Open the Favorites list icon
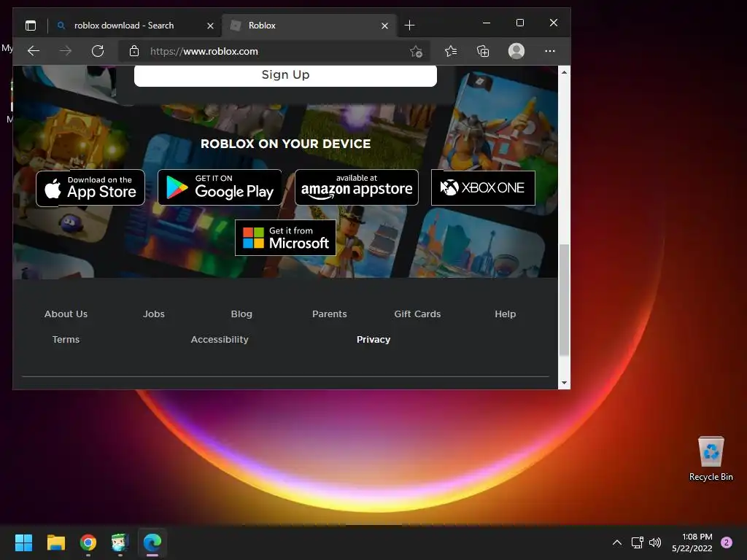 [x=451, y=51]
